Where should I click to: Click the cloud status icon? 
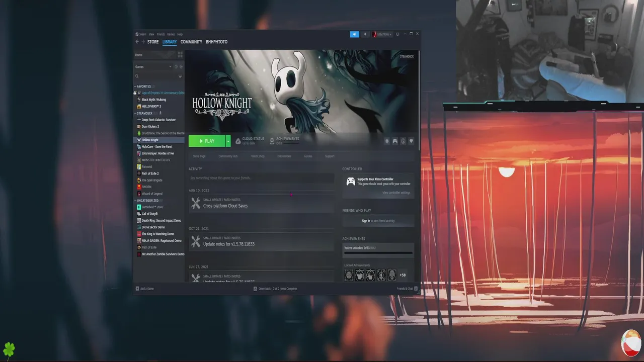(238, 141)
